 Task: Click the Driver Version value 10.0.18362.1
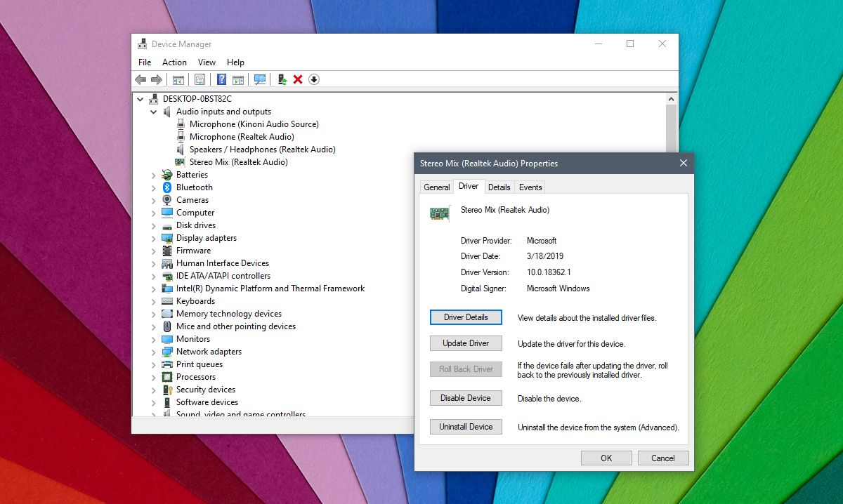(x=549, y=272)
